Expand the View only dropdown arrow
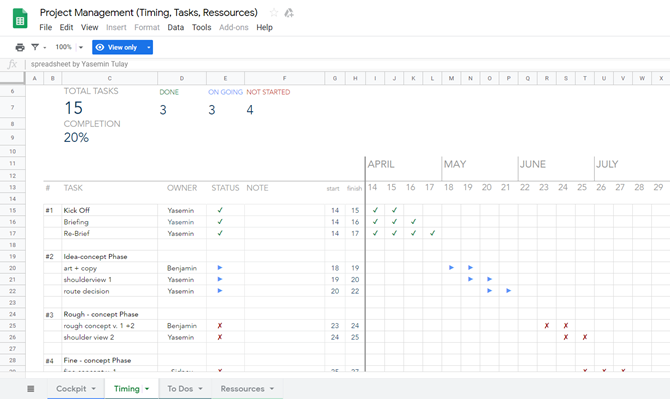The width and height of the screenshot is (670, 399). tap(149, 47)
